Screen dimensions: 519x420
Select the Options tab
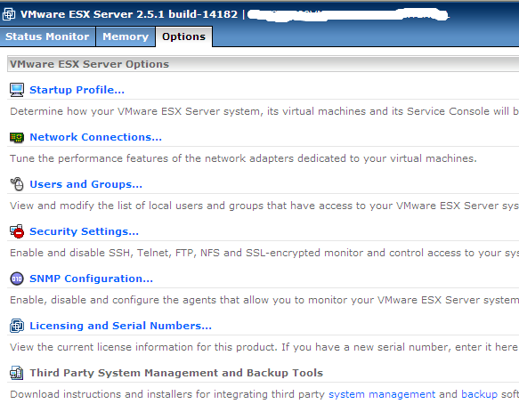(x=183, y=36)
